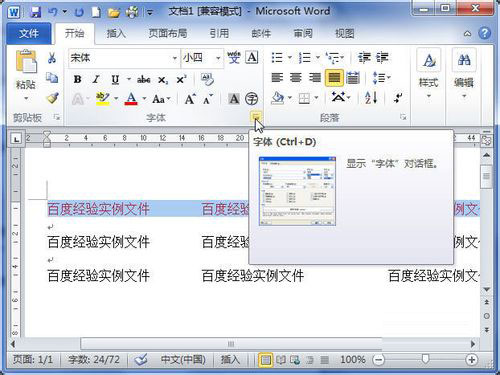Toggle Italic formatting

point(96,80)
